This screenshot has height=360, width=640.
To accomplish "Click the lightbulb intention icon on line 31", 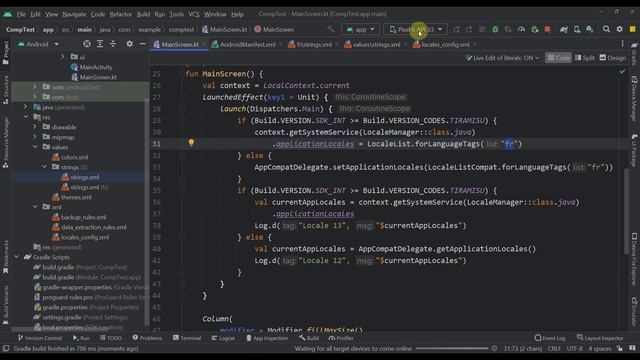I will point(191,142).
